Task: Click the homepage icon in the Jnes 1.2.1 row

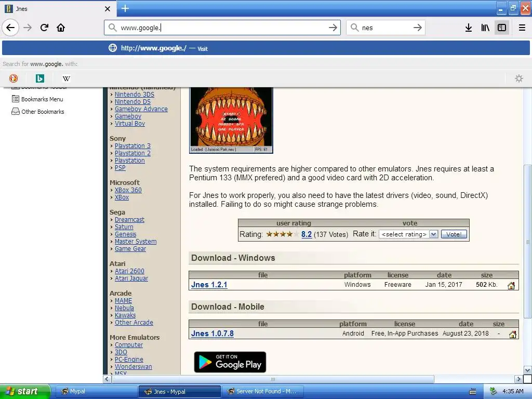Action: point(511,285)
